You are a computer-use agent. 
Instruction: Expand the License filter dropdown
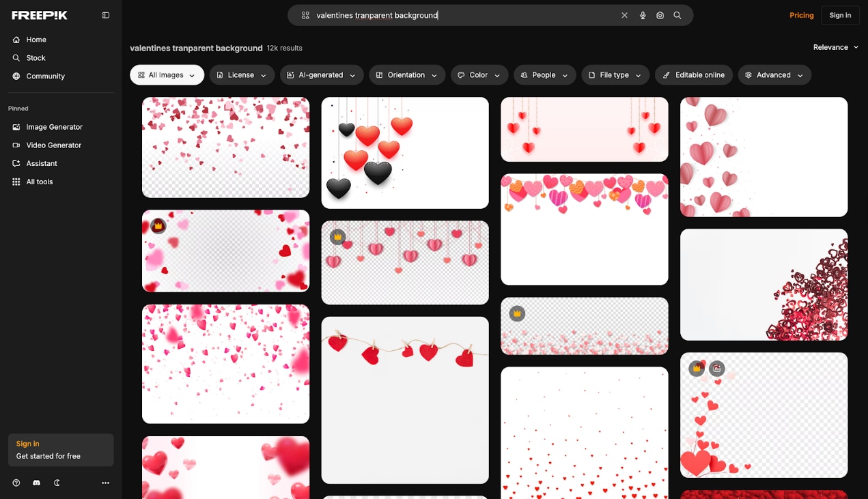coord(242,74)
